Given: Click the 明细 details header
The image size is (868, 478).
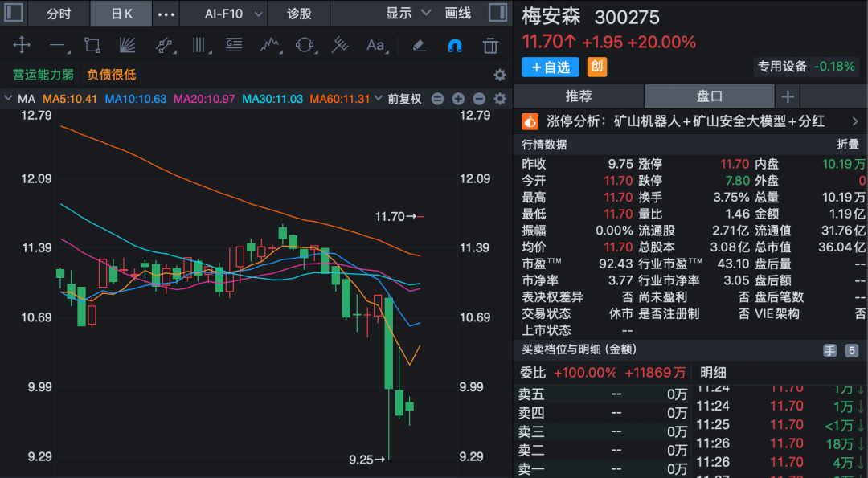Looking at the screenshot, I should point(713,373).
